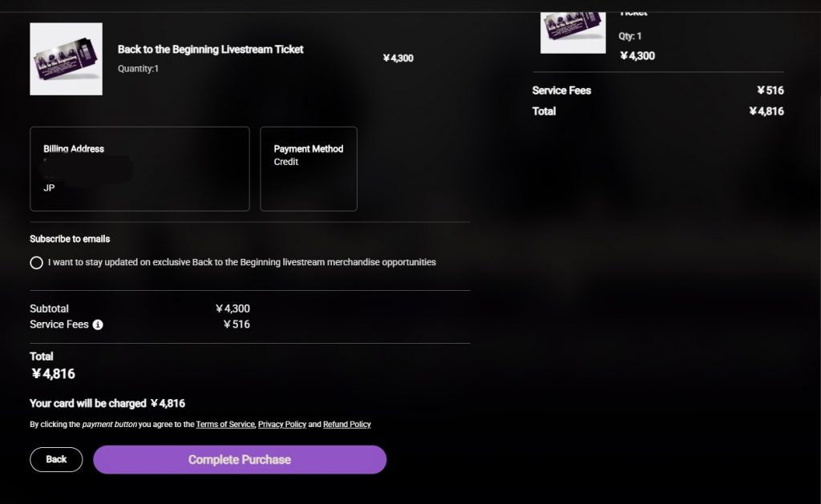Image resolution: width=821 pixels, height=504 pixels.
Task: Select the stay updated email subscription radio button
Action: tap(36, 263)
